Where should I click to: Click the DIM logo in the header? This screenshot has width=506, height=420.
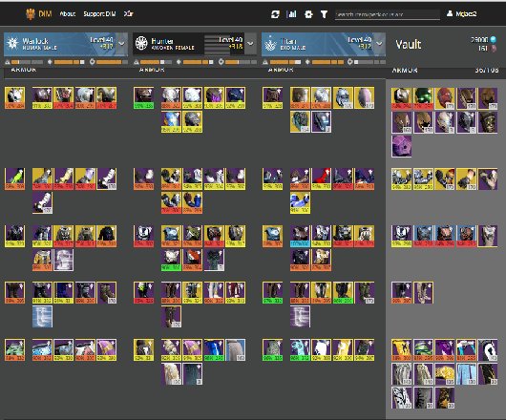(x=38, y=14)
